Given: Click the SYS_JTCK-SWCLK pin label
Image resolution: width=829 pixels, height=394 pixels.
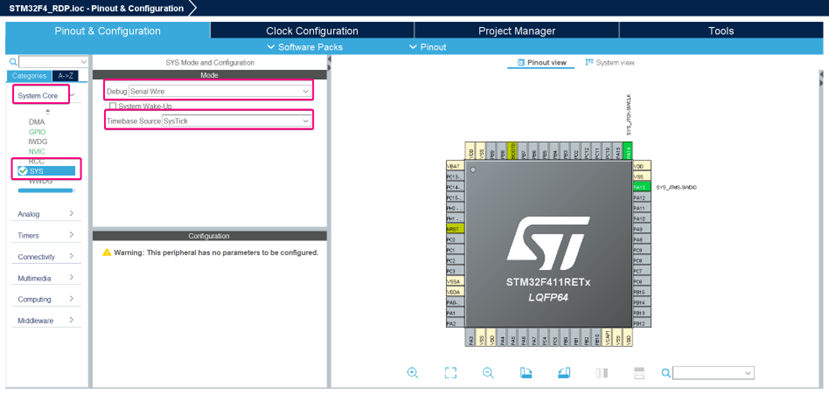Looking at the screenshot, I should tap(628, 115).
